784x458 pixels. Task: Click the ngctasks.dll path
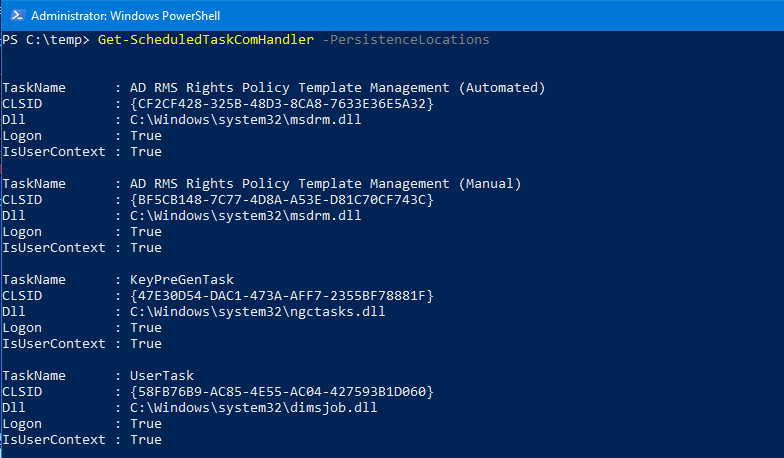pos(258,312)
